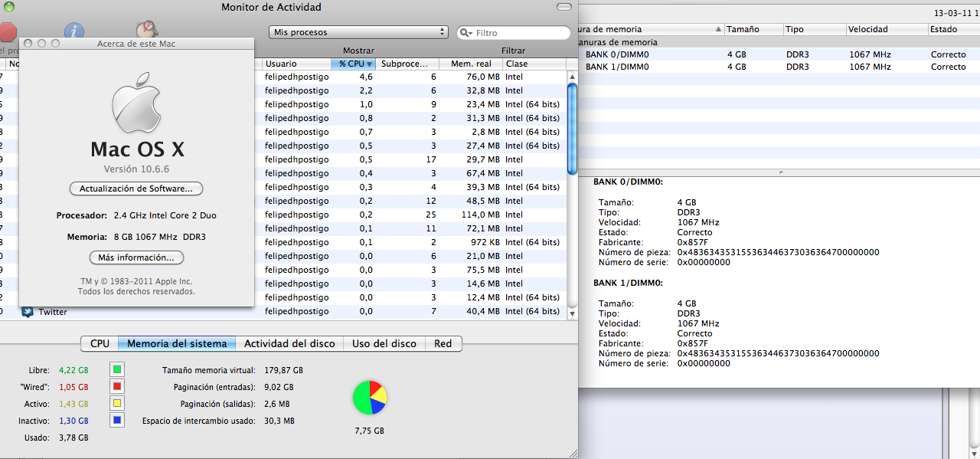Click the Tamaño column header in profiler
This screenshot has width=980, height=459.
point(753,29)
